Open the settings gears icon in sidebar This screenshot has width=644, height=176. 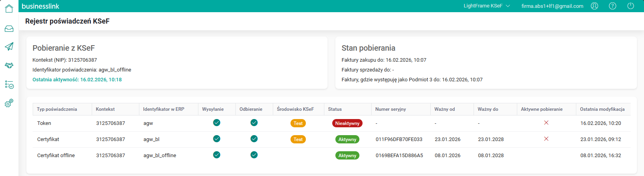click(9, 103)
